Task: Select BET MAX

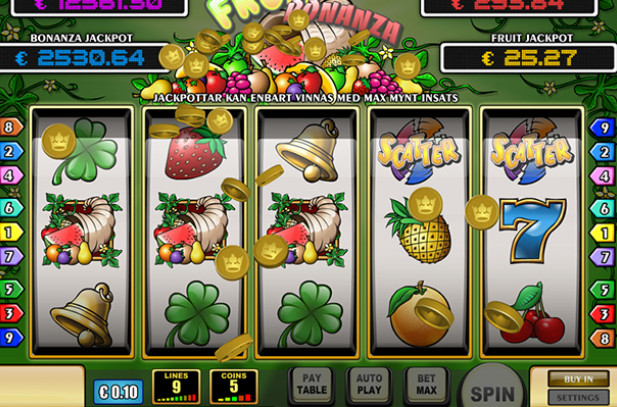Action: 427,386
